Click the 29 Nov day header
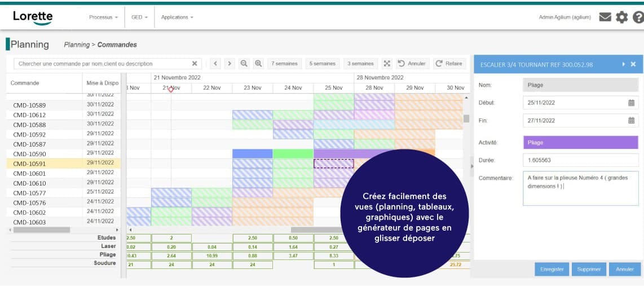 tap(415, 88)
